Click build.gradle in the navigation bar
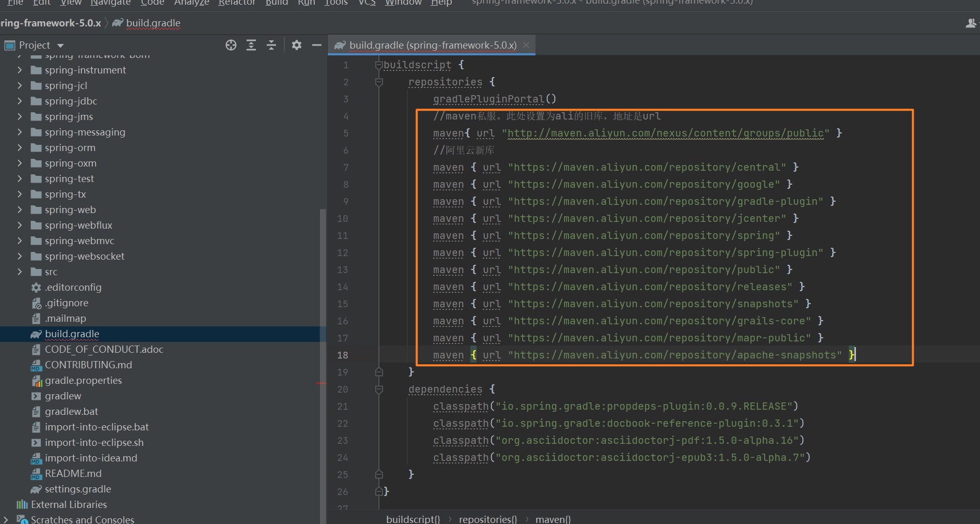Image resolution: width=980 pixels, height=524 pixels. tap(153, 23)
